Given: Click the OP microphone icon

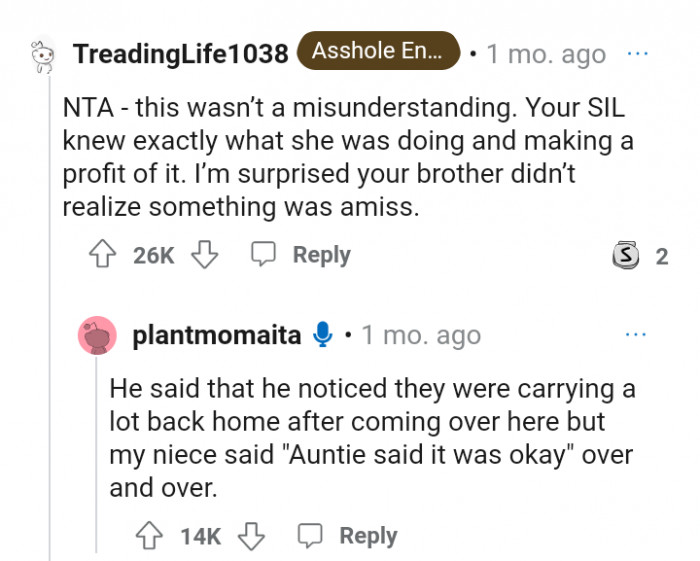Looking at the screenshot, I should tap(322, 335).
